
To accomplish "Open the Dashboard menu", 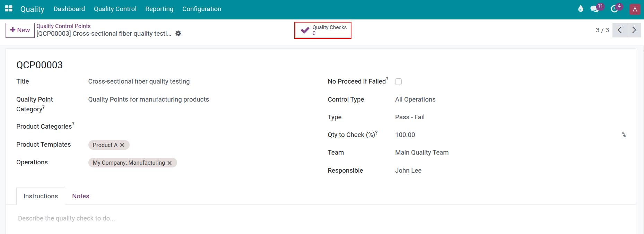I will [x=69, y=9].
